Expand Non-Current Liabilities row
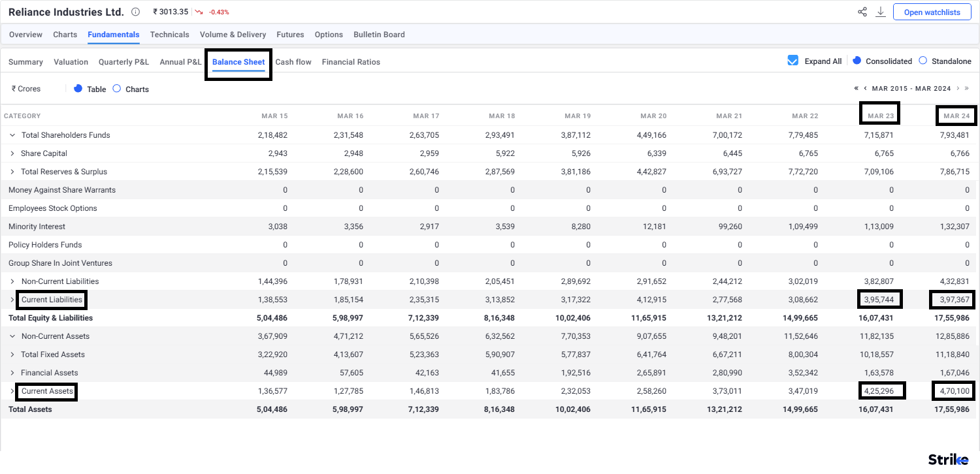The height and width of the screenshot is (474, 980). pyautogui.click(x=12, y=281)
